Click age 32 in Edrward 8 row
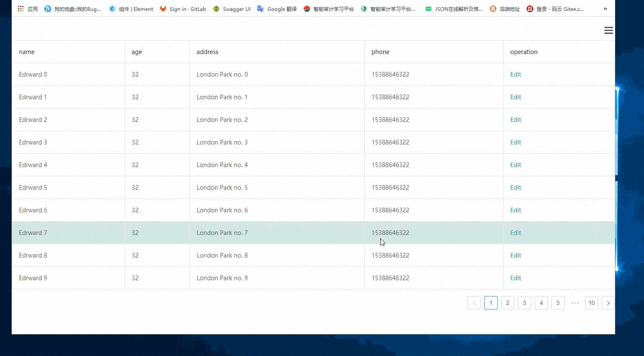 pos(135,255)
